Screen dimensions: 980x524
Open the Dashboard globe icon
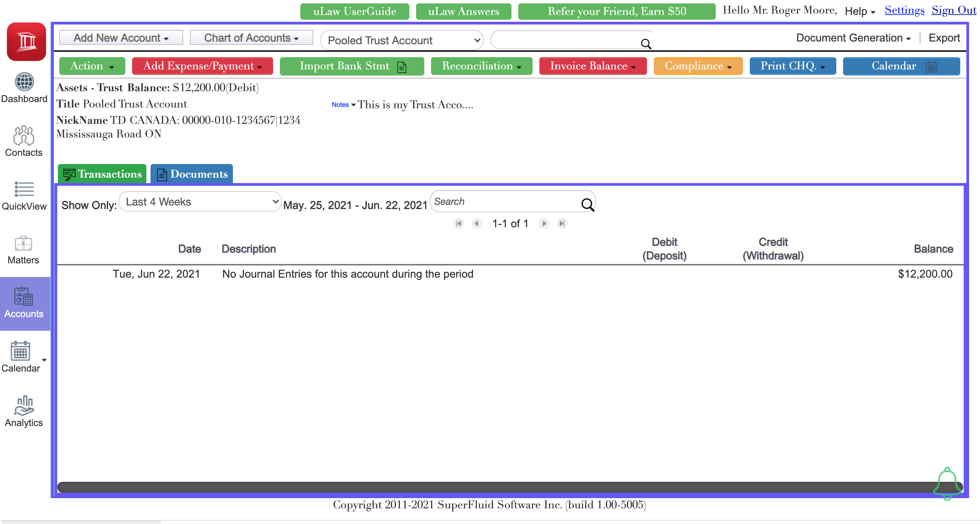25,82
